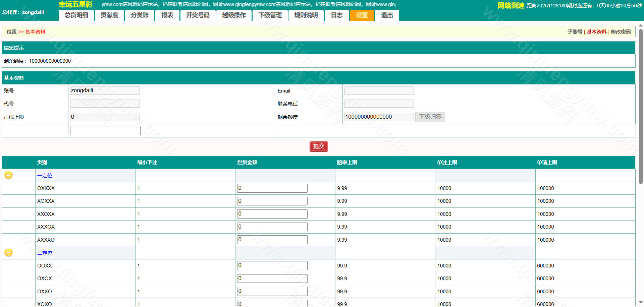Switch to the 贡献度 tab
Viewport: 644px width, 307px height.
click(x=109, y=15)
